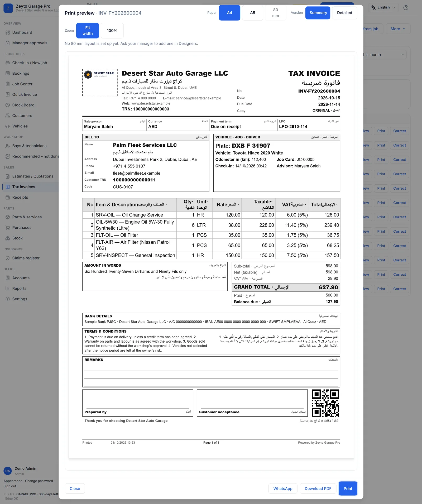Click the Change password link
422x504 pixels.
coord(39,481)
